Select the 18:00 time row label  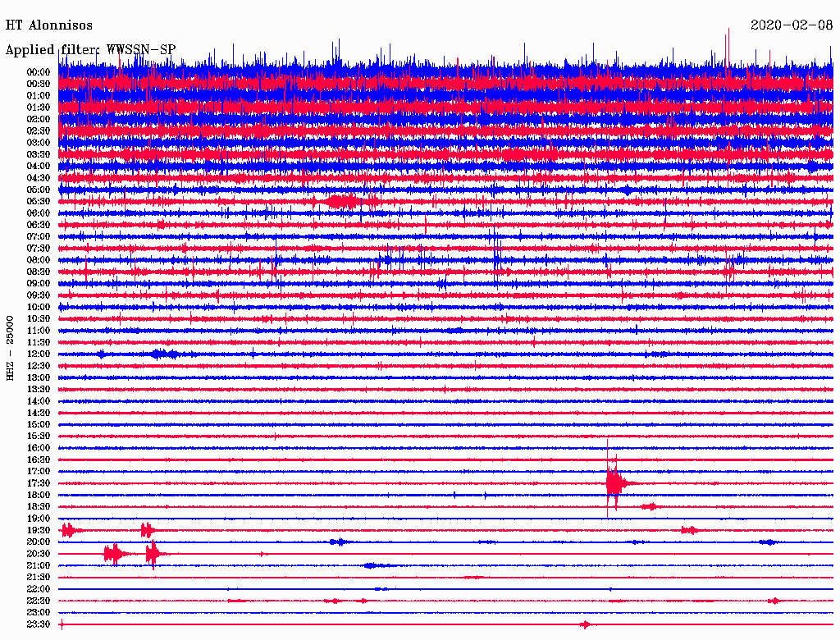click(x=39, y=496)
